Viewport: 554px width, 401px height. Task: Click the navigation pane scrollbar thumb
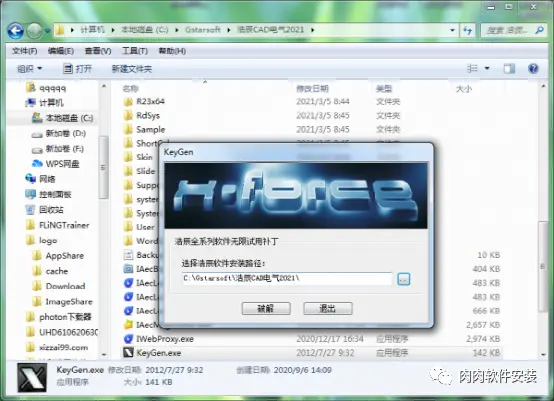(103, 167)
